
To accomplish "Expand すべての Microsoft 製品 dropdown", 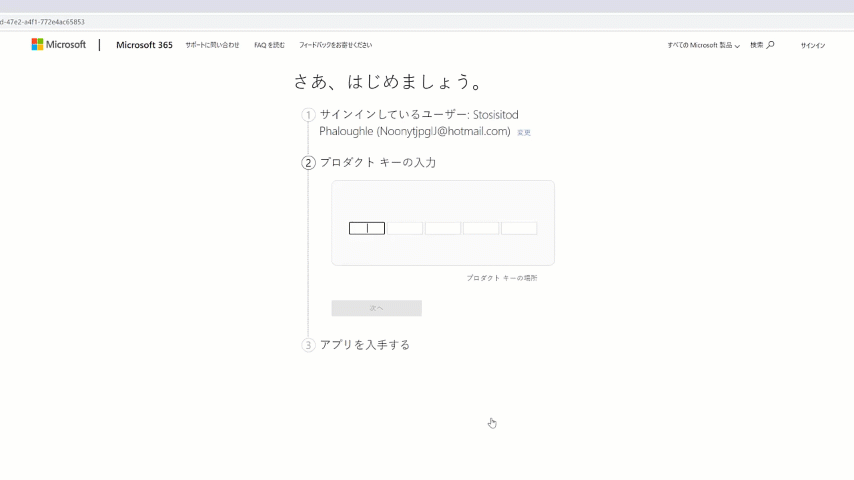I will [703, 45].
